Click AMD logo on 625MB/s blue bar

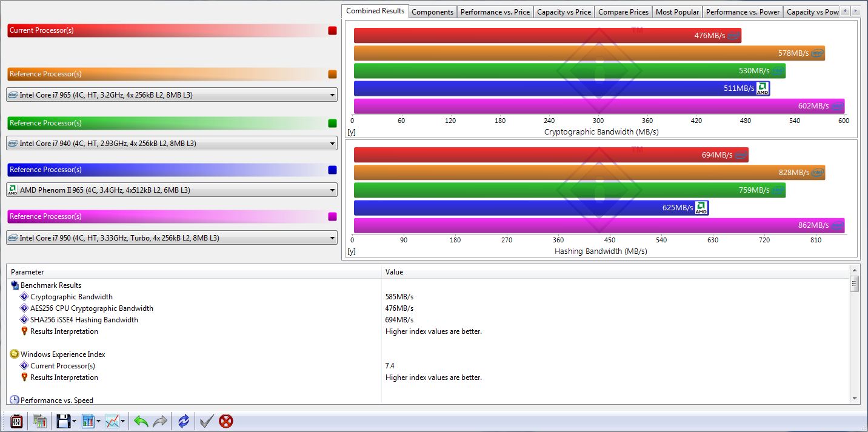click(x=701, y=208)
